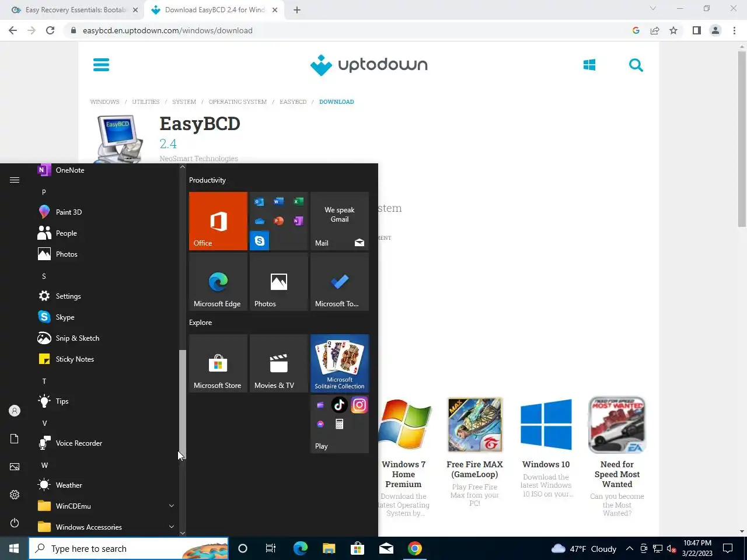Open Pictures from the Start sidebar
This screenshot has height=560, width=747.
[15, 467]
